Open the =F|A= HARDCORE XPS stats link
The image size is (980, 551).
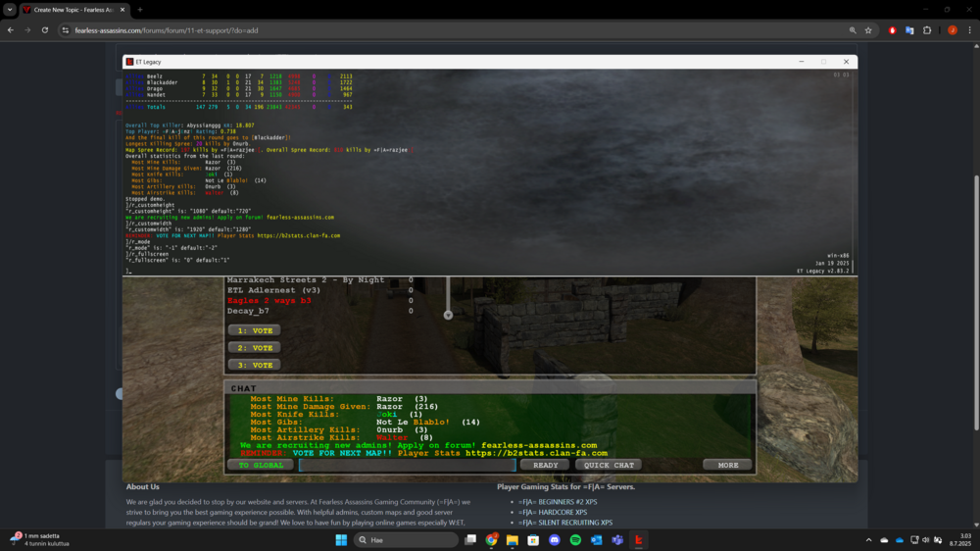tap(553, 512)
